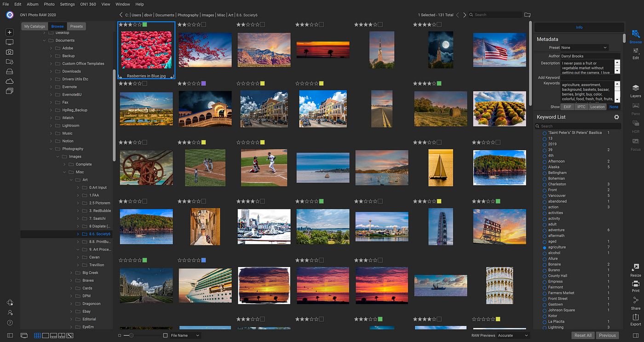Click the help question mark icon
The image size is (644, 342).
point(10,323)
